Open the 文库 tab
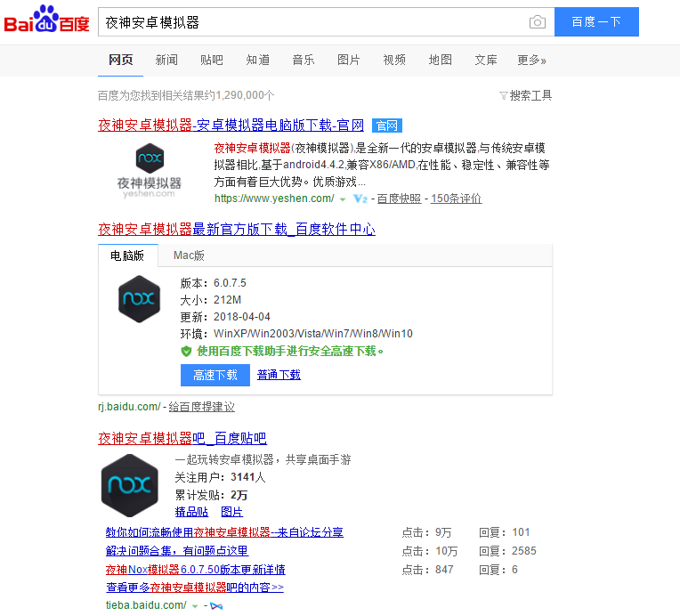Image resolution: width=680 pixels, height=616 pixels. click(x=486, y=60)
